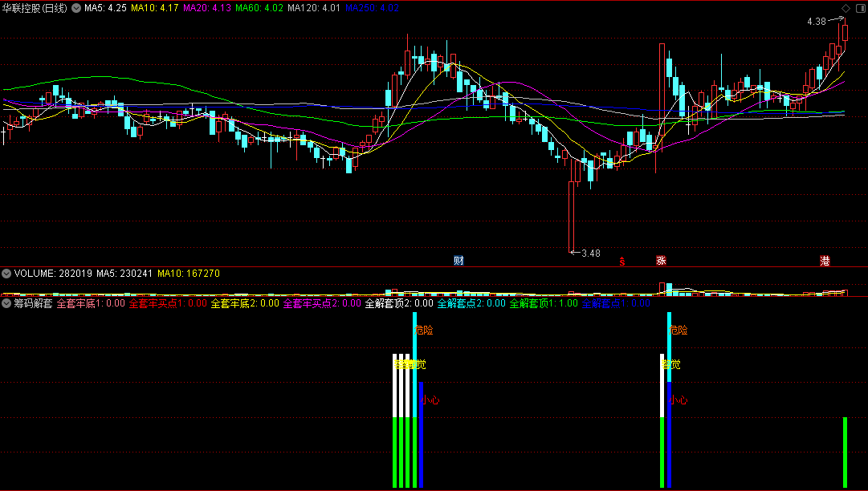The height and width of the screenshot is (491, 868).
Task: Open the dropdown next to 华联控股(日线)
Action: pos(76,8)
